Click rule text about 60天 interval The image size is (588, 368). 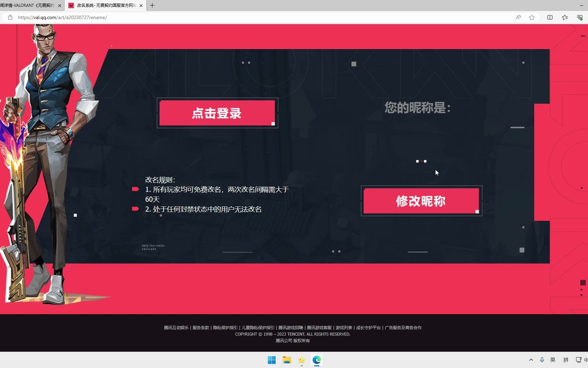[217, 194]
